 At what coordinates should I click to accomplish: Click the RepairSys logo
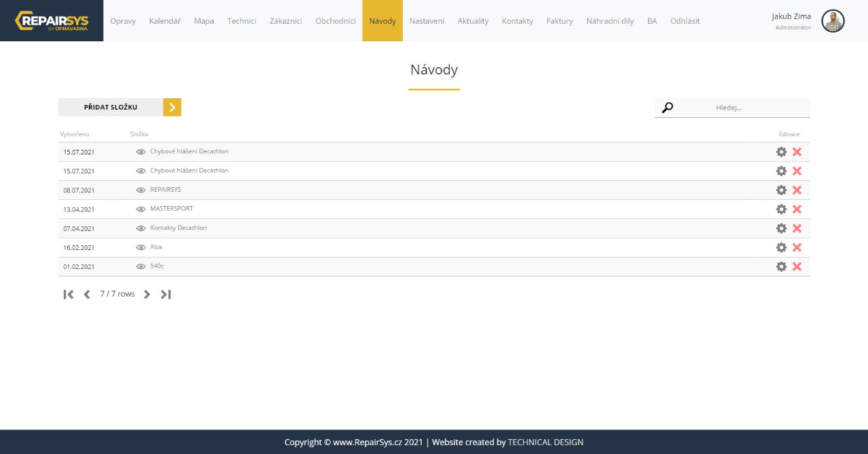(52, 20)
